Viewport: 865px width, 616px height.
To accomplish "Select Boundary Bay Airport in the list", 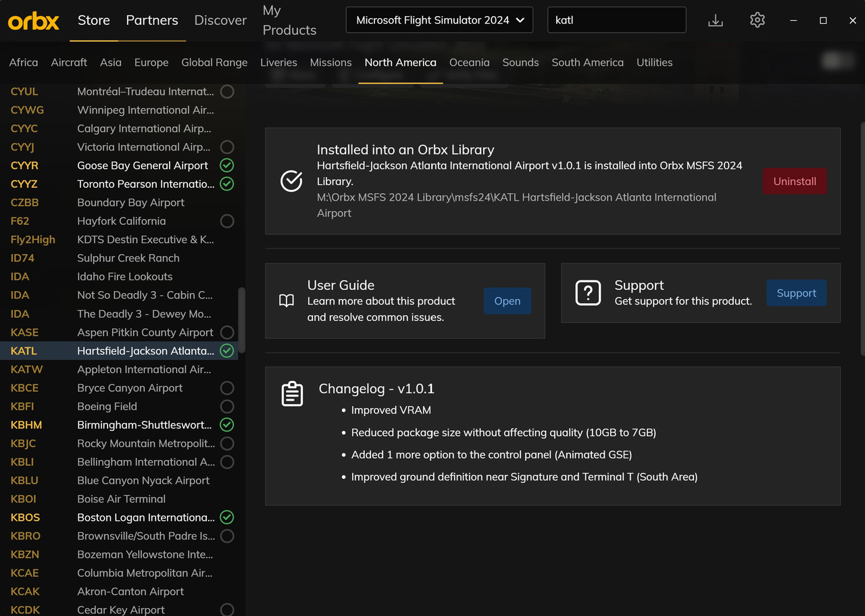I will click(x=118, y=203).
